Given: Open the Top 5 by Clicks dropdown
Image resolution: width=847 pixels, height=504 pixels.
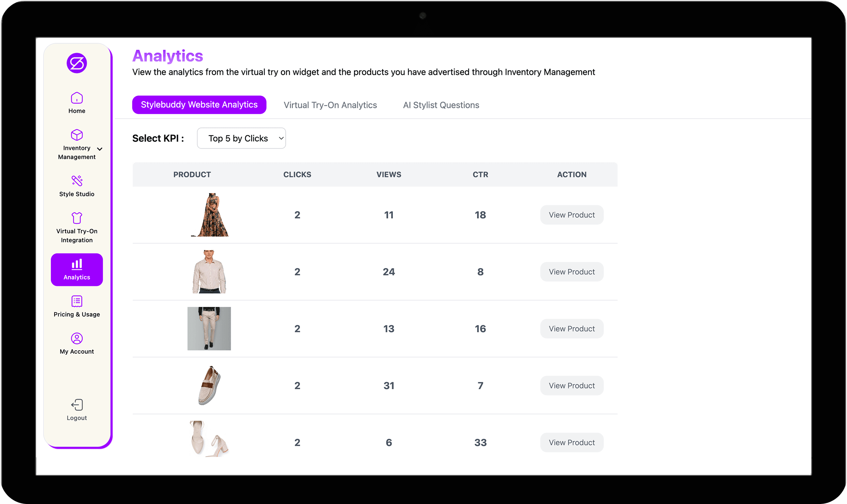Looking at the screenshot, I should click(241, 138).
